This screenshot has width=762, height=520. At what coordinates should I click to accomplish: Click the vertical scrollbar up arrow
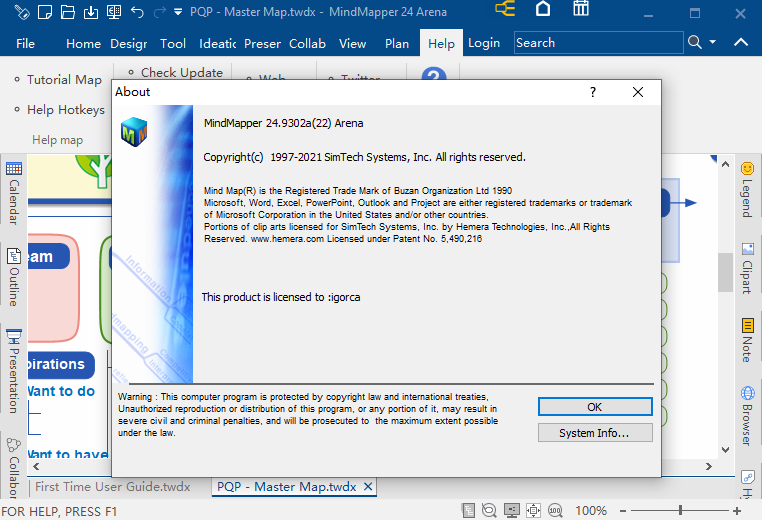(x=726, y=164)
